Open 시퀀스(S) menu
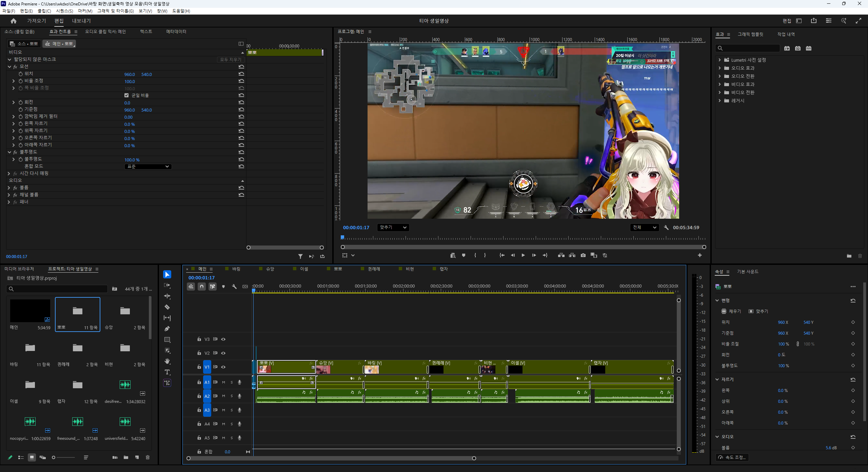The image size is (868, 472). (x=64, y=11)
